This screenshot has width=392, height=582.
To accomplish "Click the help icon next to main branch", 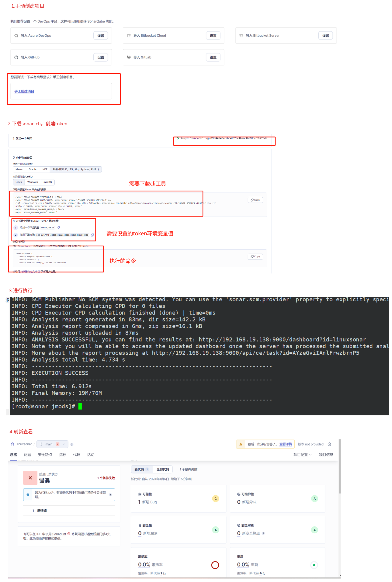I will [72, 444].
